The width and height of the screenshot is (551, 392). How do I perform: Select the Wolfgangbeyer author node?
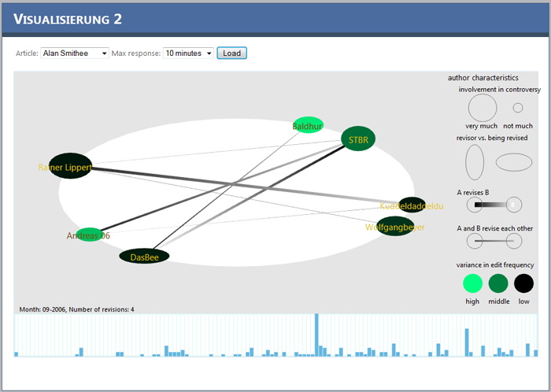[x=395, y=226]
